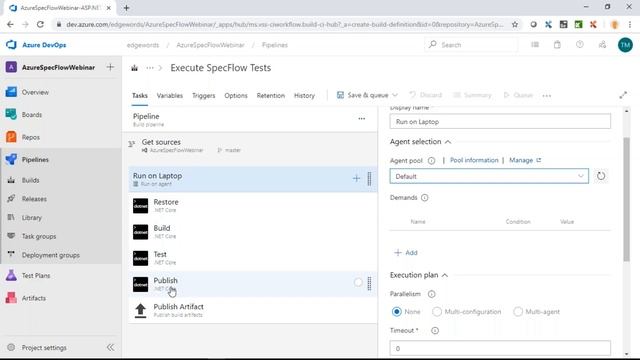Click the plus next to AzureSpecFlowWebinar
640x360 pixels.
pos(110,67)
